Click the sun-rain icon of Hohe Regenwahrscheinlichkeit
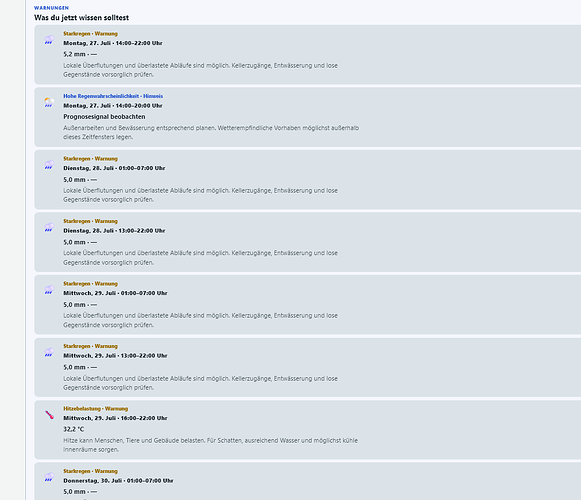The width and height of the screenshot is (581, 500). pyautogui.click(x=49, y=102)
